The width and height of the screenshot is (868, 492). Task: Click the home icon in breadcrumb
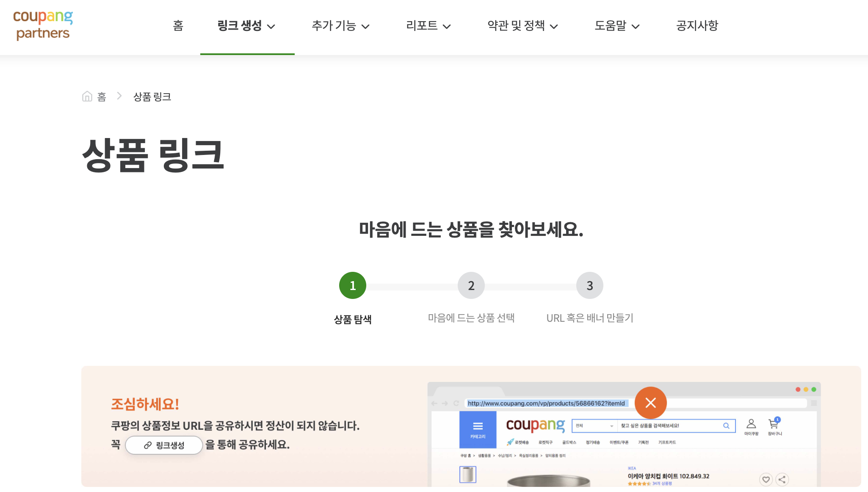[x=87, y=97]
